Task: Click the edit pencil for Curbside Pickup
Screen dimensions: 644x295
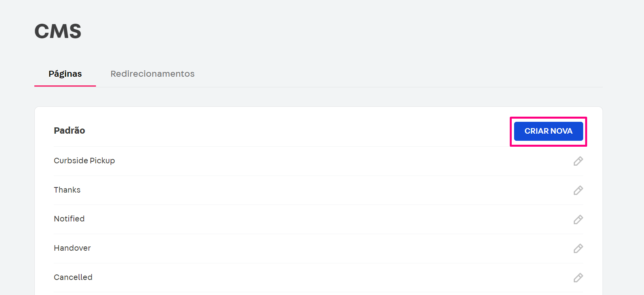Action: tap(578, 161)
